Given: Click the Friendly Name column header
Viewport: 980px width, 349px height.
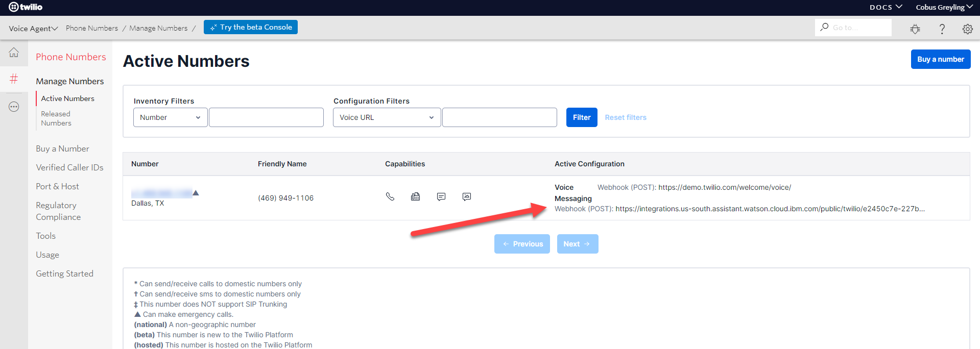Looking at the screenshot, I should pyautogui.click(x=282, y=164).
